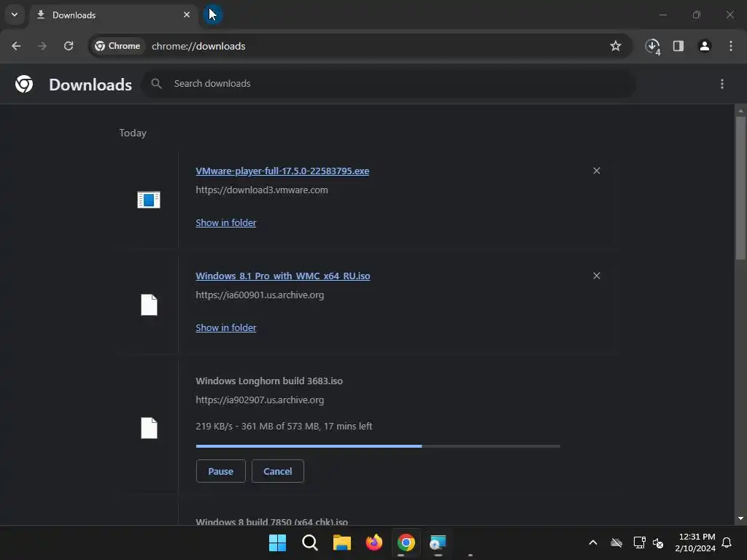
Task: Open Windows taskbar search
Action: pos(309,542)
